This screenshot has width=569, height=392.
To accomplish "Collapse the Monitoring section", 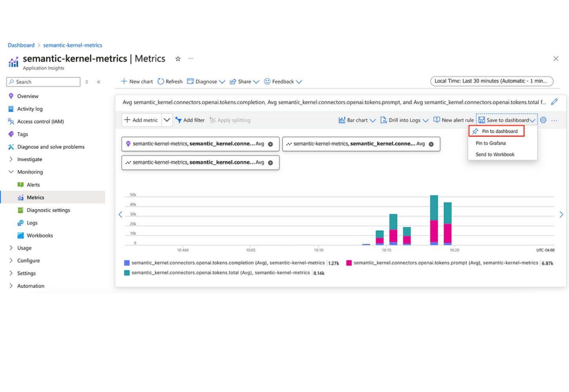I will coord(11,172).
